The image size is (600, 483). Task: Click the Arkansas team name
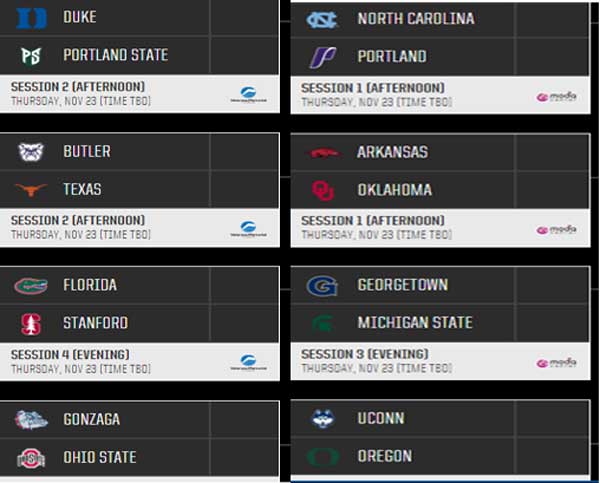392,152
